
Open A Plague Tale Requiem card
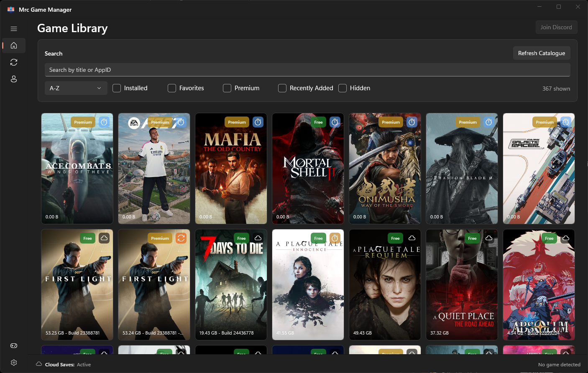point(385,285)
